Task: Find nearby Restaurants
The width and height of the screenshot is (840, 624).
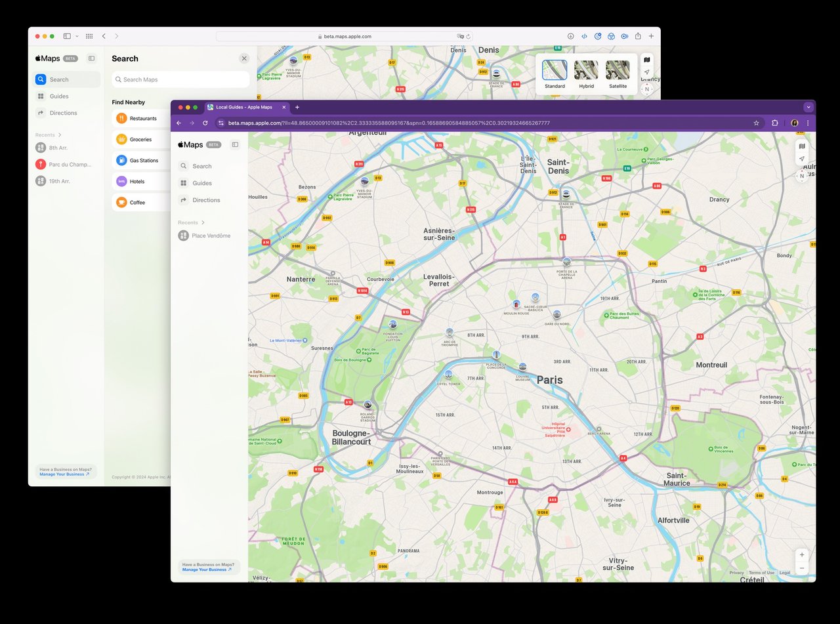Action: tap(142, 119)
